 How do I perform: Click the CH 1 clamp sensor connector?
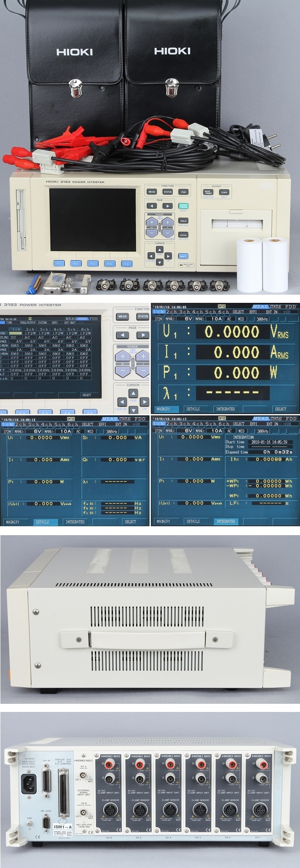point(260,809)
